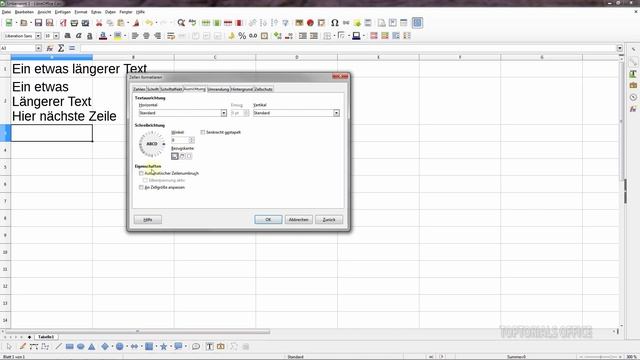The image size is (640, 360).
Task: Click the Undo arrow icon
Action: tap(149, 23)
